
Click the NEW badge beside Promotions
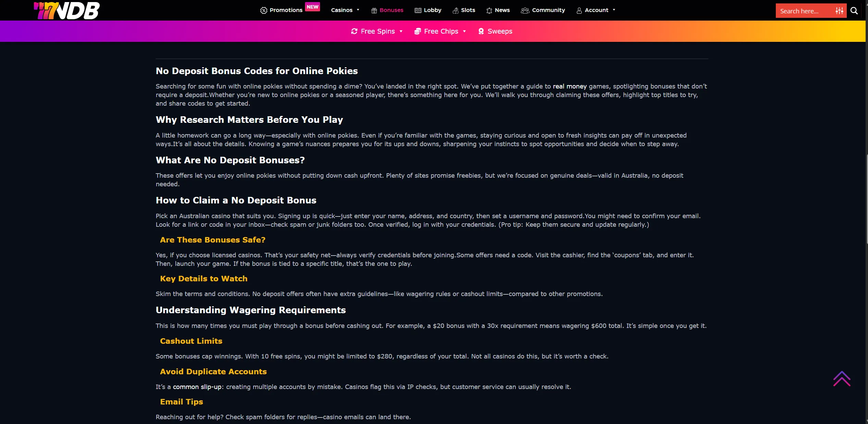[x=313, y=7]
